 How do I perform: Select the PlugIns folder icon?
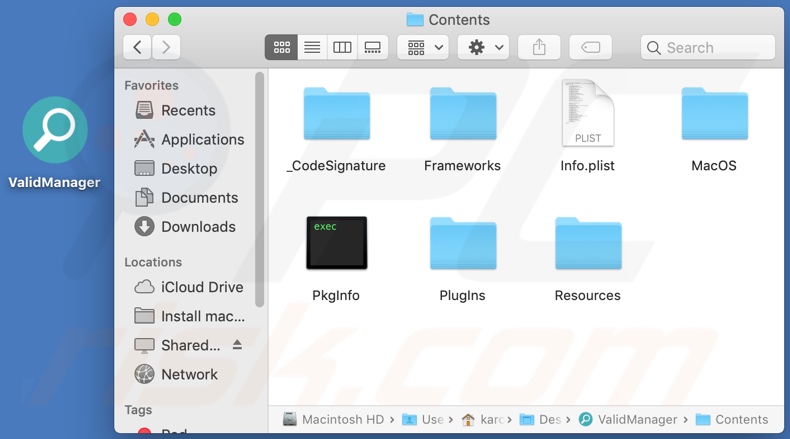463,243
